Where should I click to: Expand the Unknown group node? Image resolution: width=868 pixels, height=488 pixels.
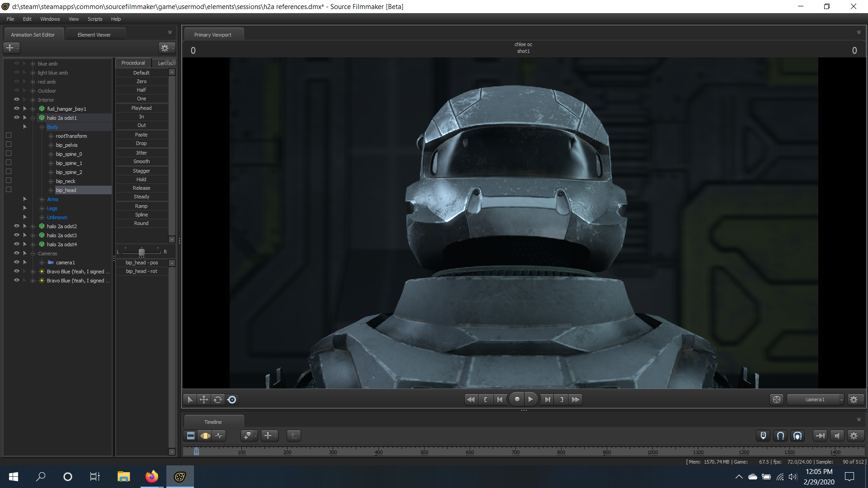(42, 217)
